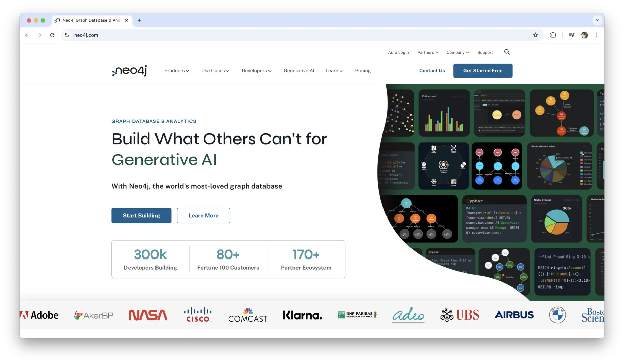Open the tab search dropdown arrow
Image resolution: width=624 pixels, height=364 pixels.
tap(597, 20)
